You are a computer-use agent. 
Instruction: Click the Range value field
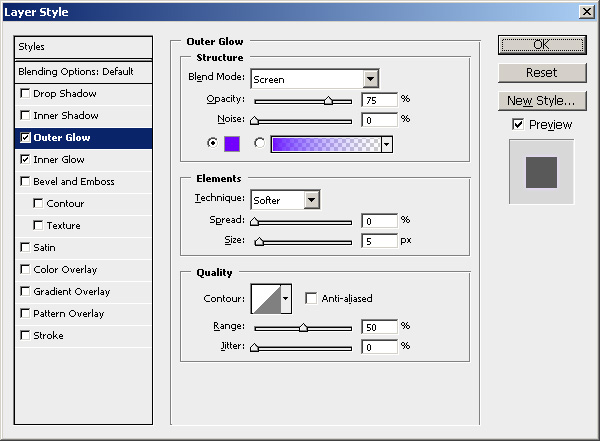tap(380, 327)
